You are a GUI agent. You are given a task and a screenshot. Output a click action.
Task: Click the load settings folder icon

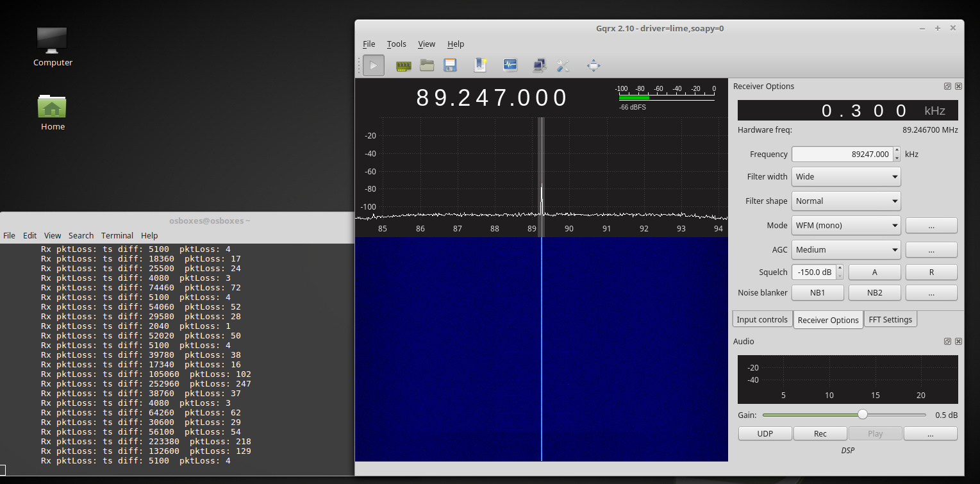tap(427, 65)
